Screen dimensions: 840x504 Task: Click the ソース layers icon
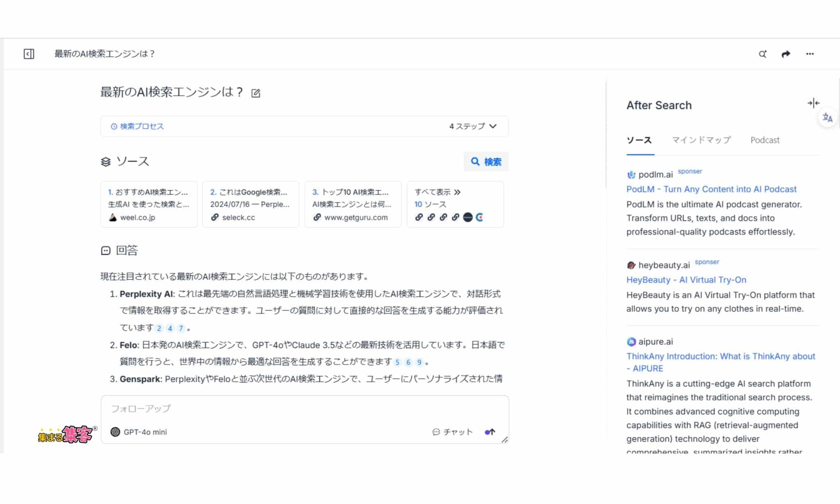[105, 162]
